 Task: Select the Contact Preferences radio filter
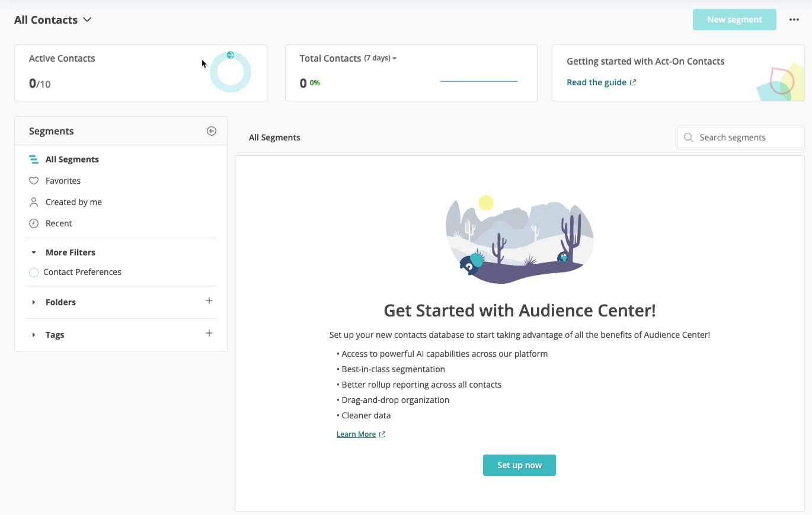[34, 273]
